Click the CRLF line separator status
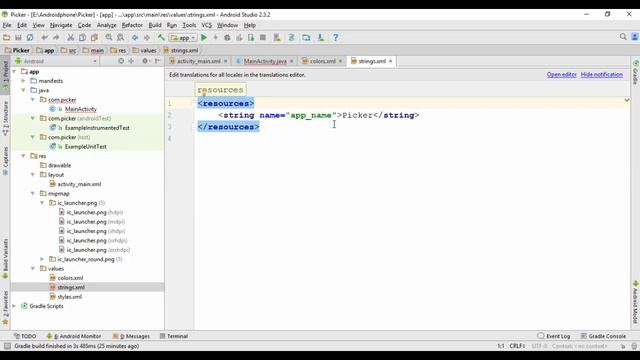 (x=517, y=346)
